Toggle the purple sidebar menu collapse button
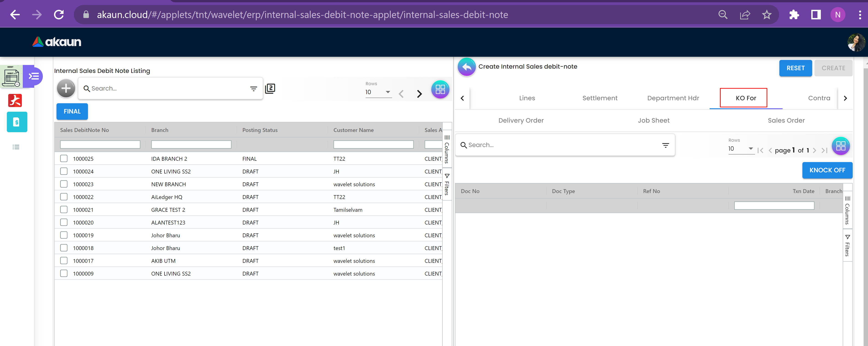 [34, 76]
